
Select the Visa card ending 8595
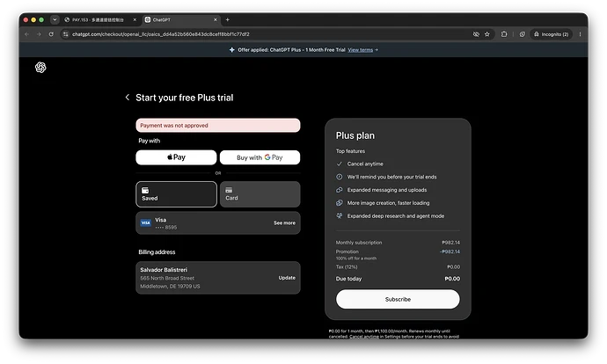[218, 223]
